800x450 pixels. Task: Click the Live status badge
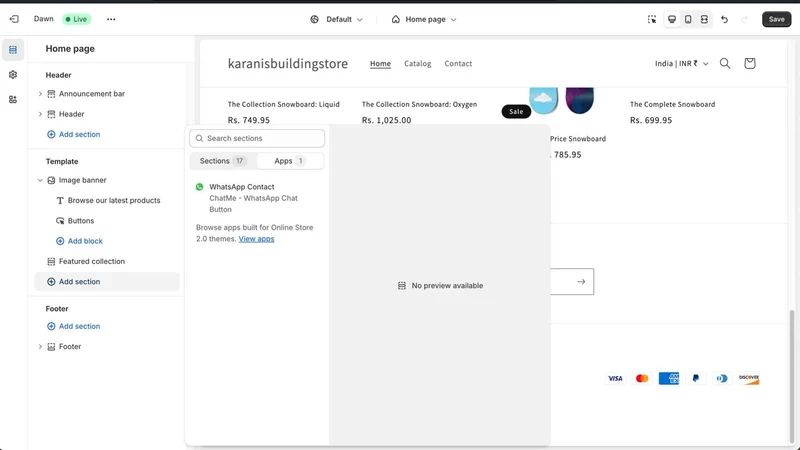click(77, 19)
